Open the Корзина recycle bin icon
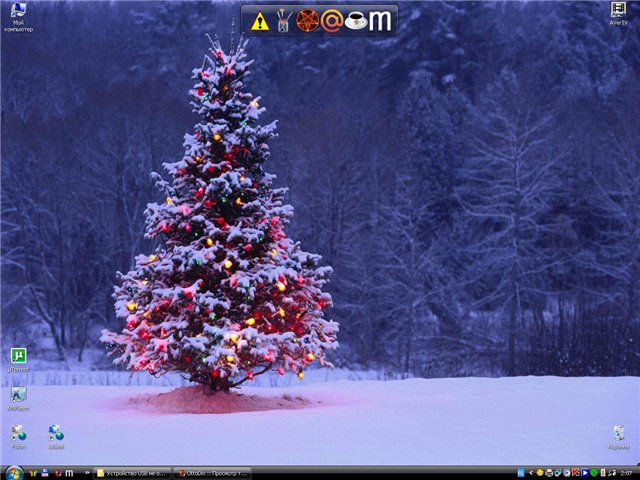The height and width of the screenshot is (480, 640). [618, 437]
